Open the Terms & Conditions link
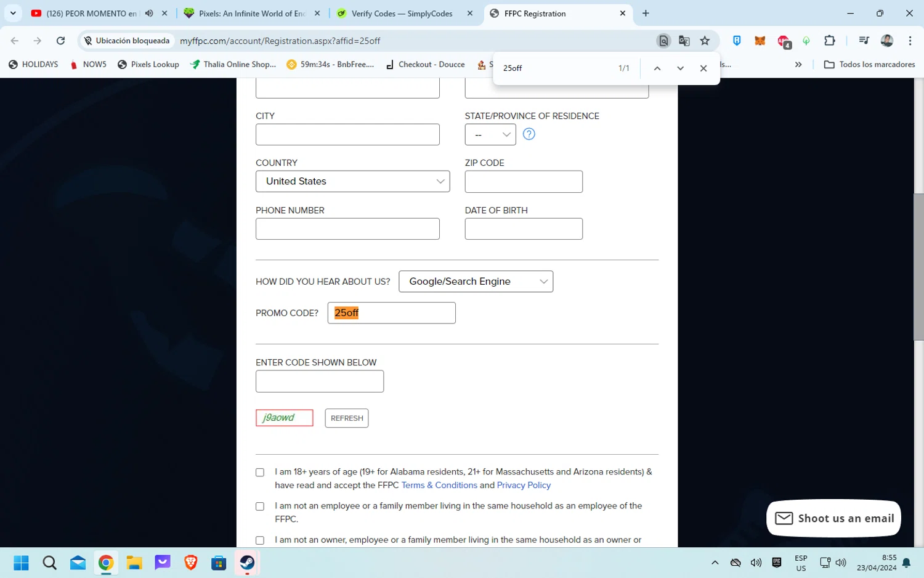The image size is (924, 578). coord(439,485)
